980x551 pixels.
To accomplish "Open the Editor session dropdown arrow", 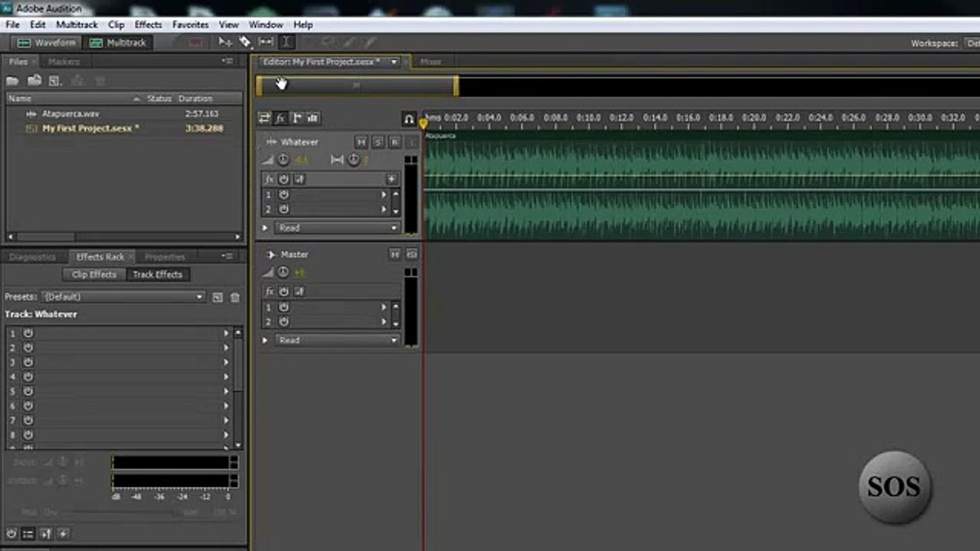I will 394,62.
